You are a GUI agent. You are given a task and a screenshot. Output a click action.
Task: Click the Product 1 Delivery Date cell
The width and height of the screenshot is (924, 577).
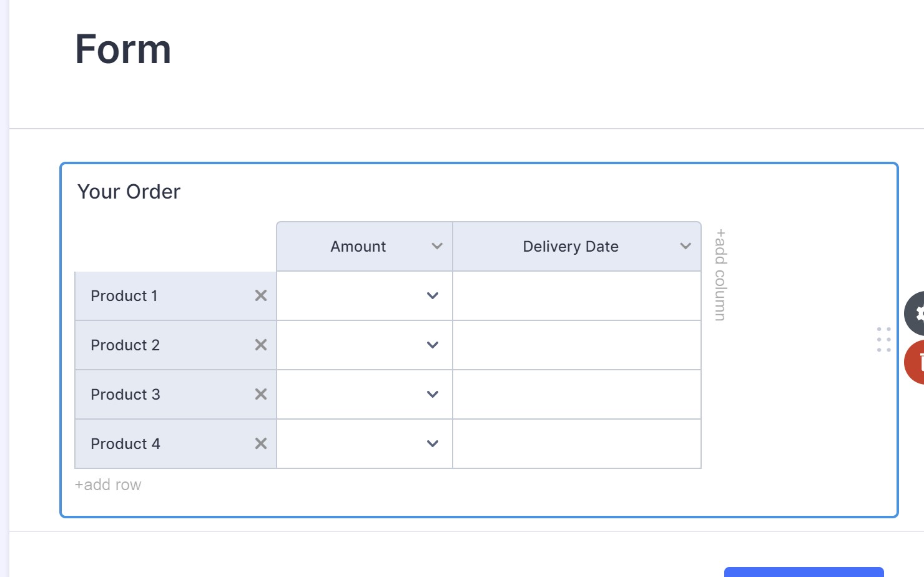point(577,296)
